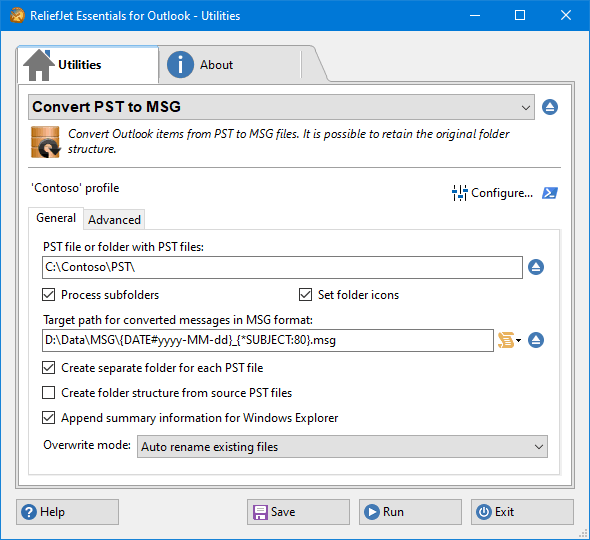Image resolution: width=590 pixels, height=540 pixels.
Task: Click the blue eject icon beside utility dropdown
Action: point(550,107)
